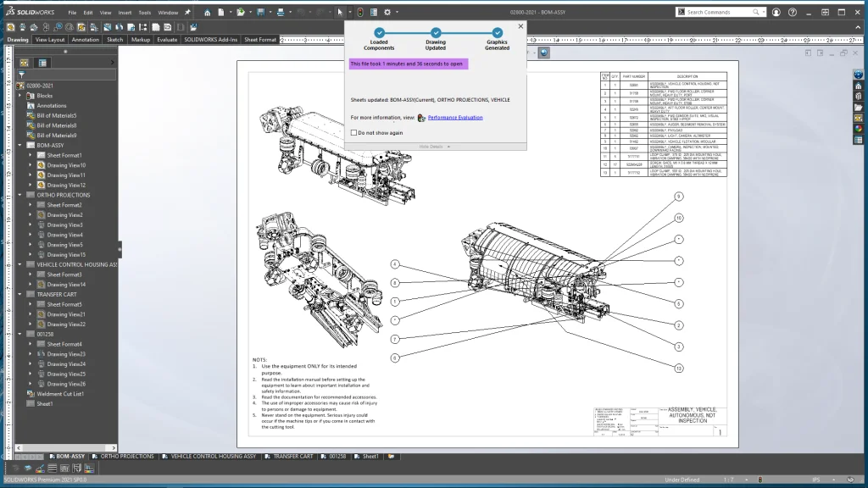
Task: Switch to the Annotation tab
Action: (85, 40)
